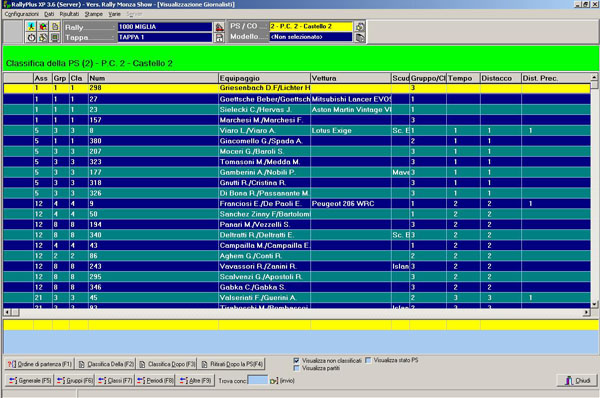Image resolution: width=600 pixels, height=398 pixels.
Task: Click the Tempo column header
Action: (463, 78)
